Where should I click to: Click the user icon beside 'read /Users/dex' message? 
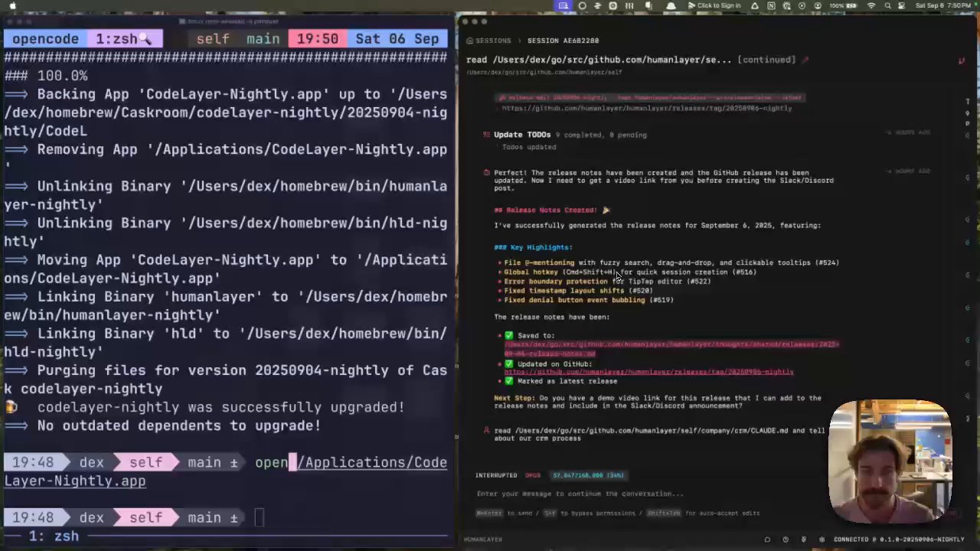tap(486, 431)
